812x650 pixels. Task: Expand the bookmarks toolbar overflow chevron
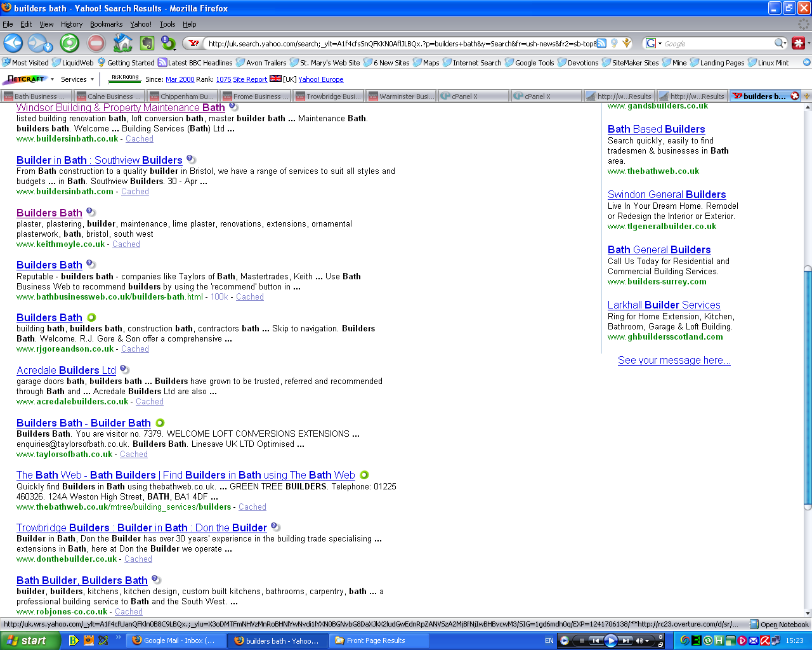807,62
